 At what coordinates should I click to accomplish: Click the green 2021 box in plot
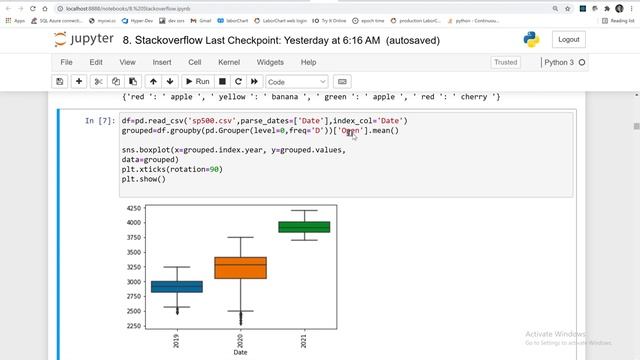304,227
